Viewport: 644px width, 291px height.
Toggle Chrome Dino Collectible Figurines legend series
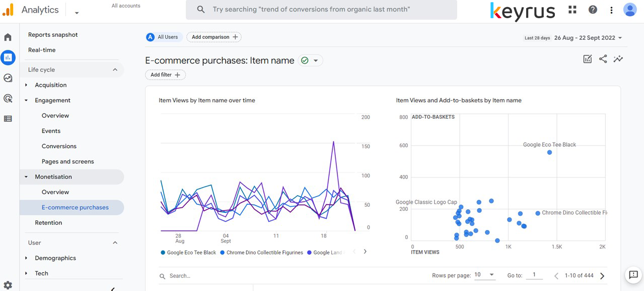coord(262,253)
